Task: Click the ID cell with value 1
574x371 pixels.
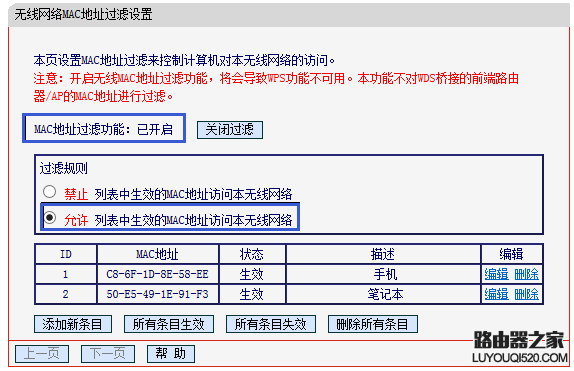Action: coord(66,274)
